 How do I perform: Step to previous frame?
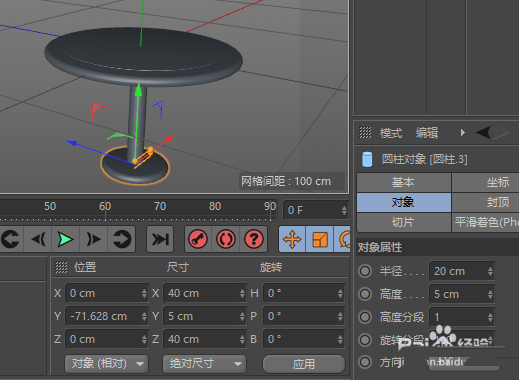[x=38, y=239]
